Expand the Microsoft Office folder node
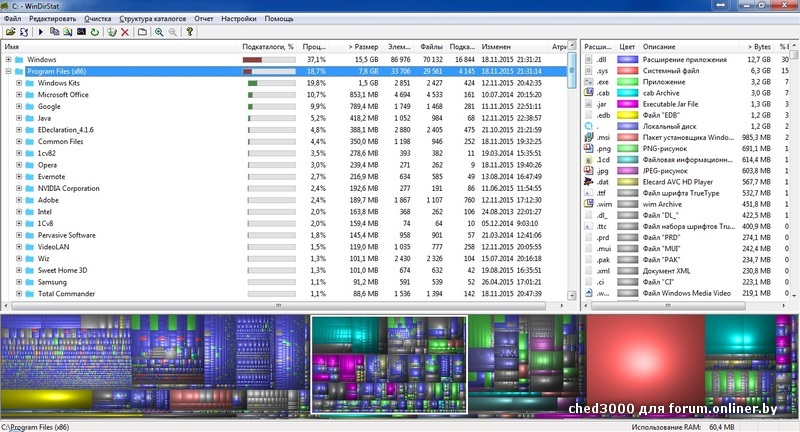800x432 pixels. pyautogui.click(x=19, y=94)
